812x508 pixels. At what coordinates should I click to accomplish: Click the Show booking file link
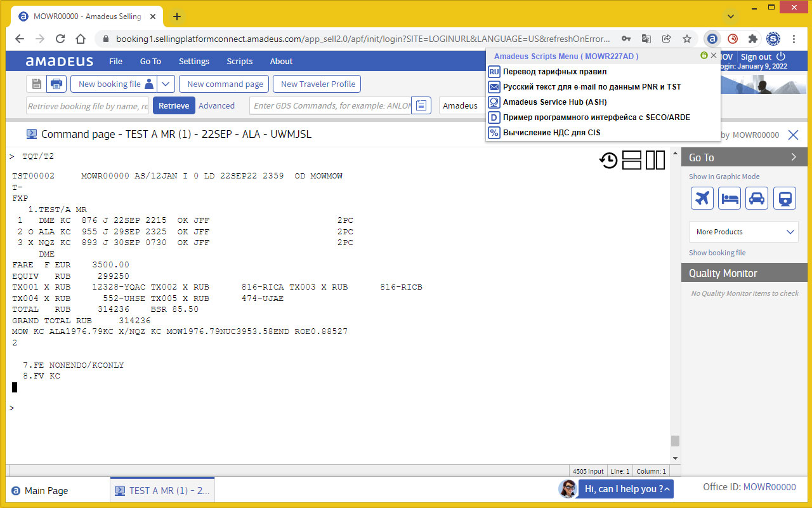pos(717,253)
